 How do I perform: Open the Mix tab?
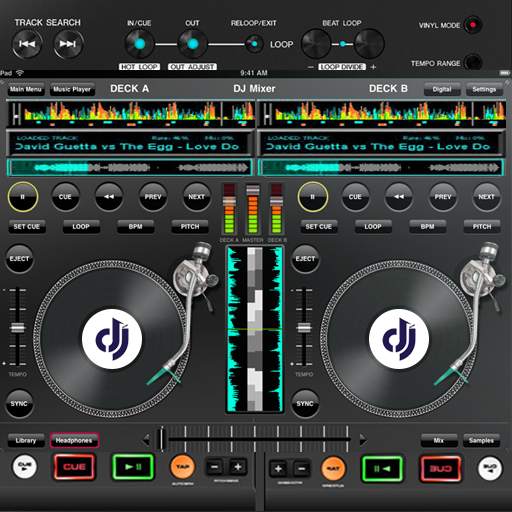(439, 441)
